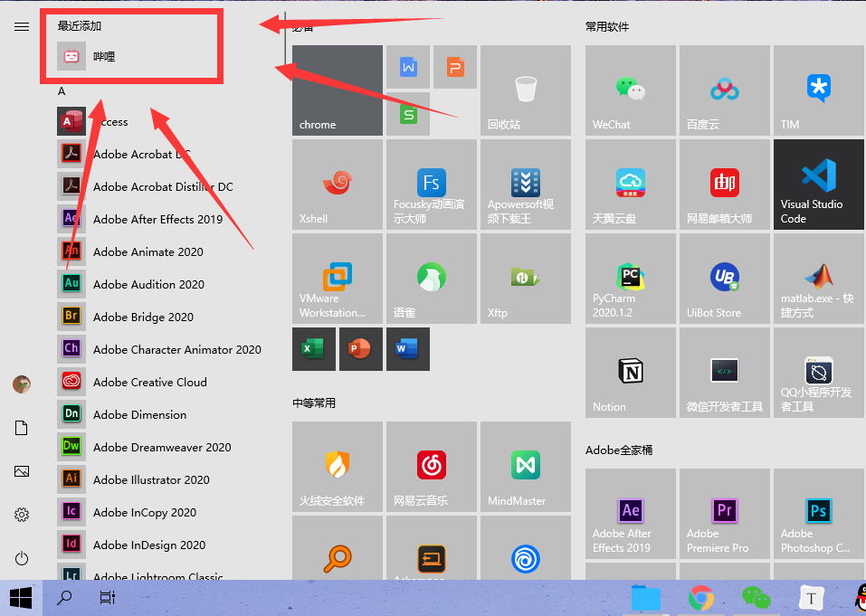Open taskbar search magnifier

(64, 598)
